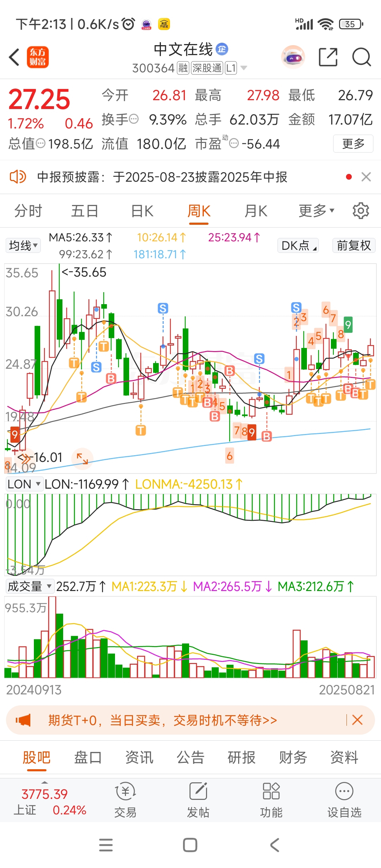Open the 前复权 adjustment selector
This screenshot has width=381, height=868.
[x=354, y=245]
